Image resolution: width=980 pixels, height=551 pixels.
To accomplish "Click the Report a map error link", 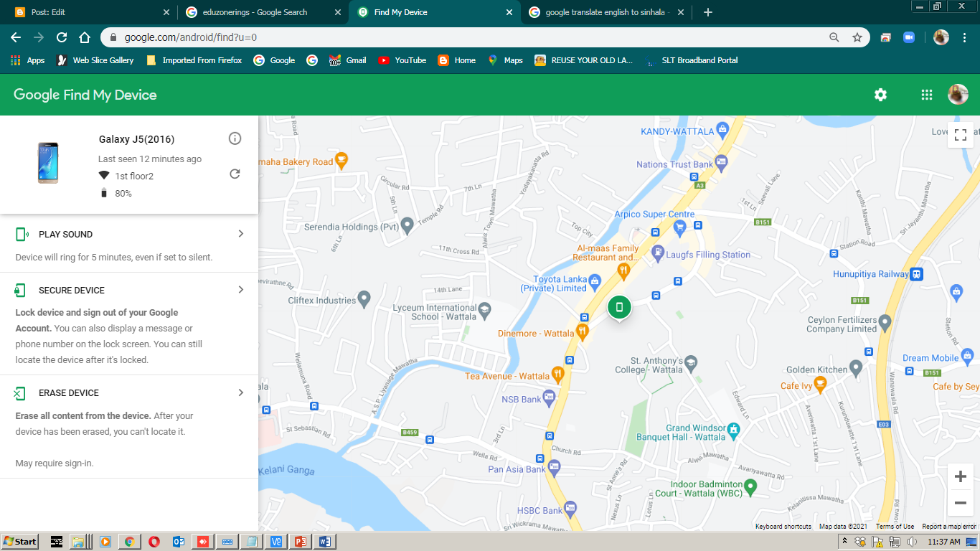I will click(x=948, y=526).
